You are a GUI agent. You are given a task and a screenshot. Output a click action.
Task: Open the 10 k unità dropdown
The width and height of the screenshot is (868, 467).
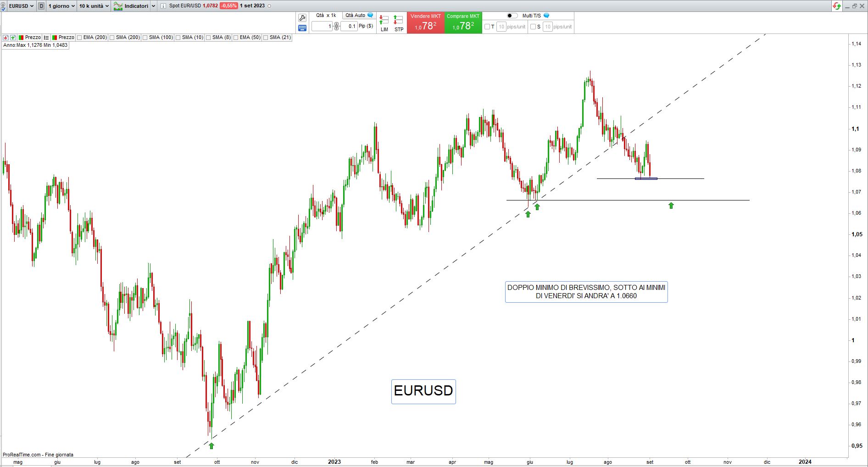tap(94, 6)
